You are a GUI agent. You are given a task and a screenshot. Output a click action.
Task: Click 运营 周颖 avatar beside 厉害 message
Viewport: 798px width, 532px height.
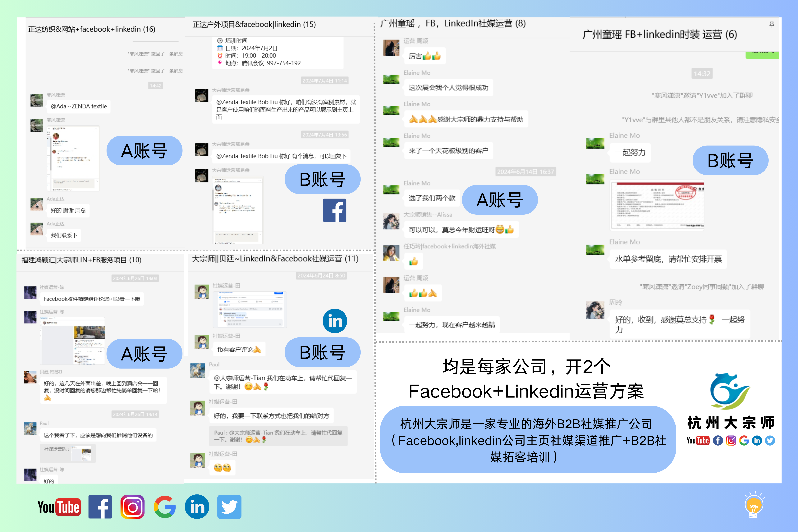pos(391,48)
